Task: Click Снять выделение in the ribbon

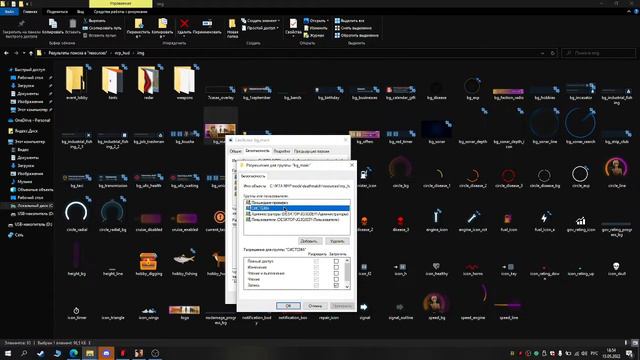Action: (x=353, y=28)
